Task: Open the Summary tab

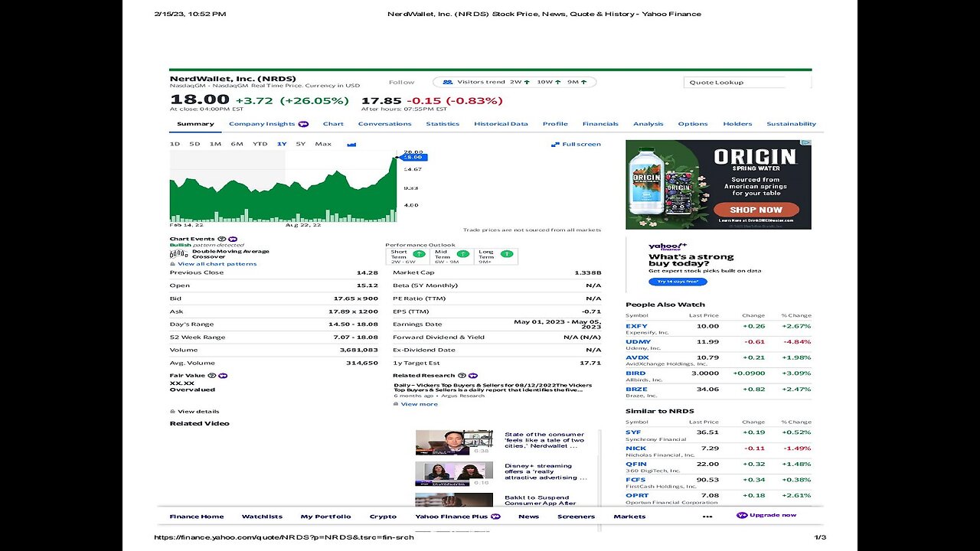Action: click(195, 124)
